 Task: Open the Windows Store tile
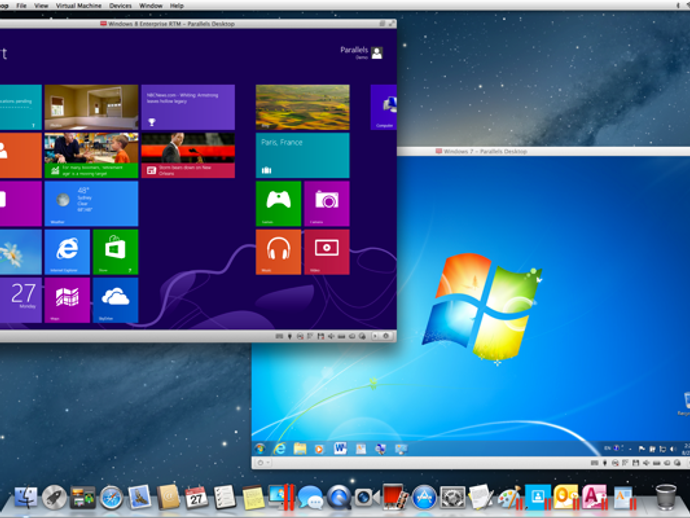click(115, 252)
